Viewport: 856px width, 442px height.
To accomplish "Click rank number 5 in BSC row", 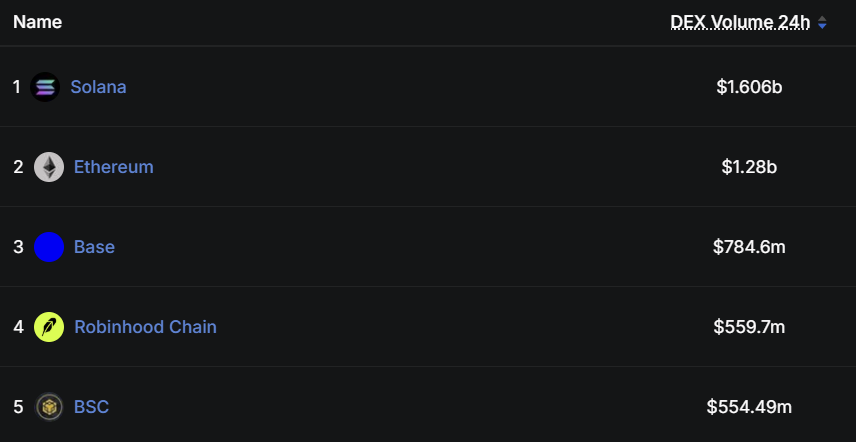I will pos(19,407).
